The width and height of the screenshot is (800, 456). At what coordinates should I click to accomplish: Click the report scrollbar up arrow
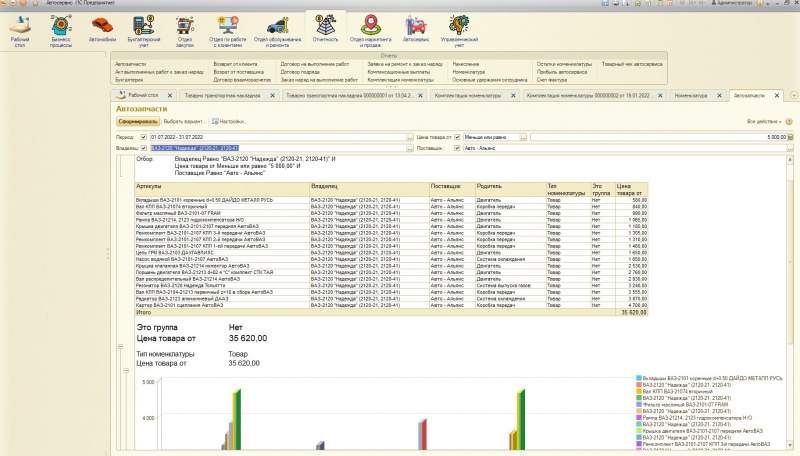pyautogui.click(x=790, y=160)
